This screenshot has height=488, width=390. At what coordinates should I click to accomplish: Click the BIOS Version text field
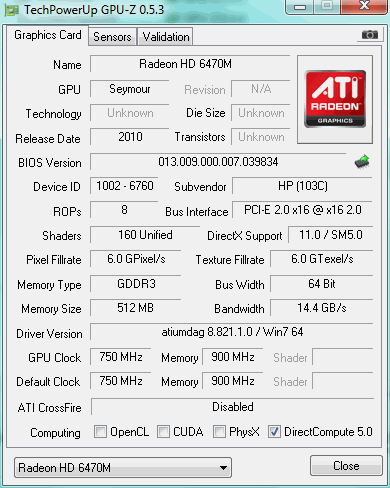click(x=218, y=162)
